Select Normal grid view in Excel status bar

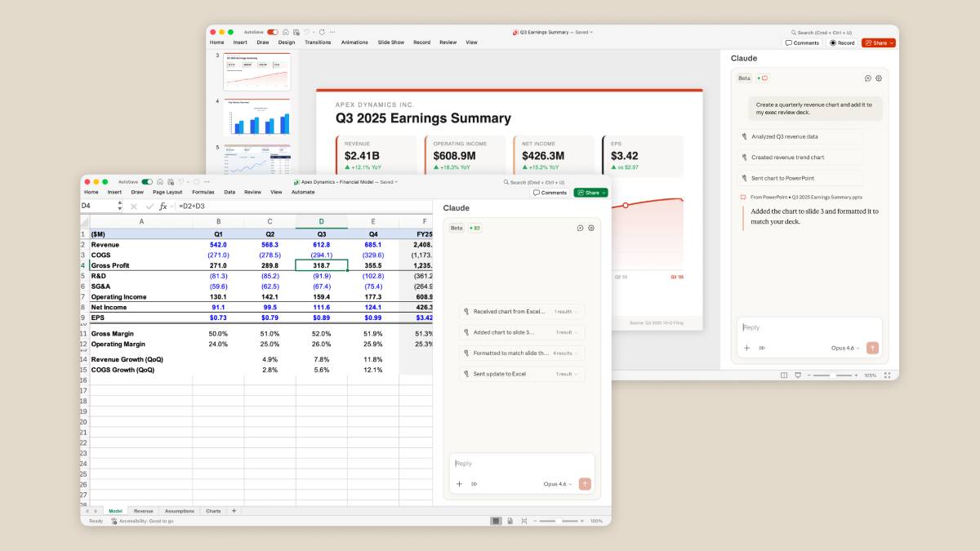click(x=496, y=521)
